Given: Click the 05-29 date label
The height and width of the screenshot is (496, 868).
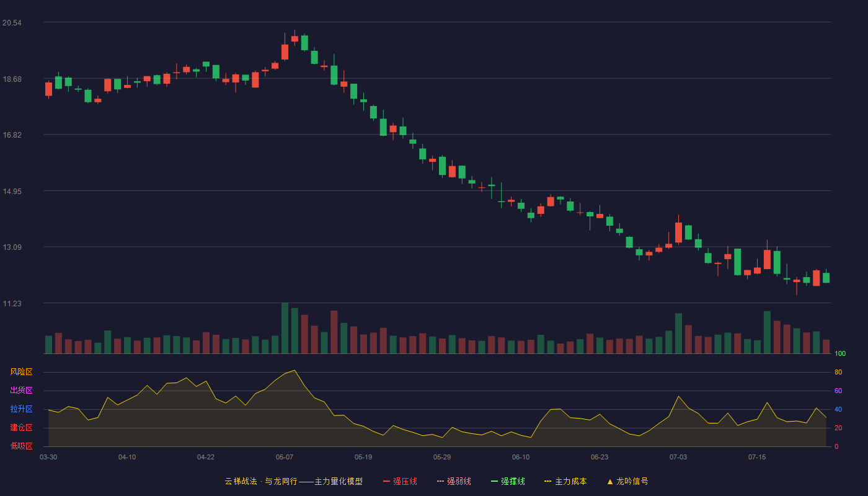Looking at the screenshot, I should (442, 457).
